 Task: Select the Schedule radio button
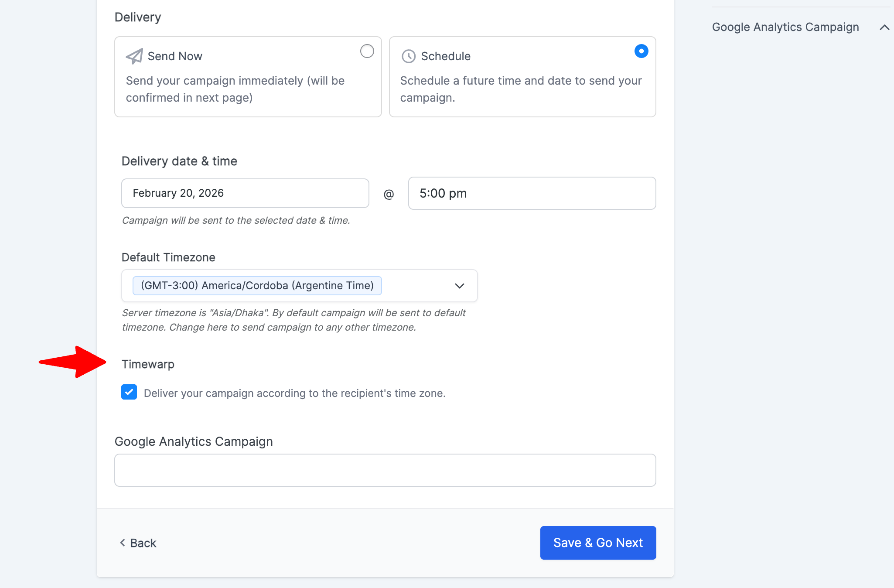(x=641, y=51)
